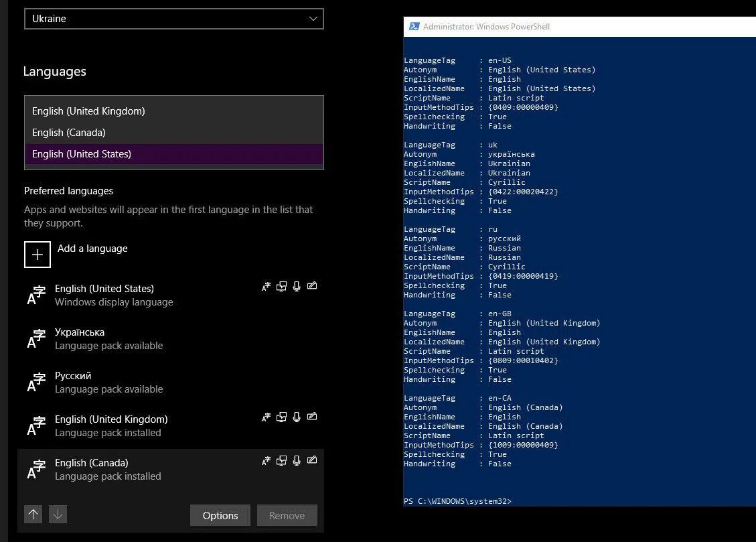Image resolution: width=756 pixels, height=542 pixels.
Task: Click language glyph icon beside English (United Kingdom)
Action: (36, 426)
